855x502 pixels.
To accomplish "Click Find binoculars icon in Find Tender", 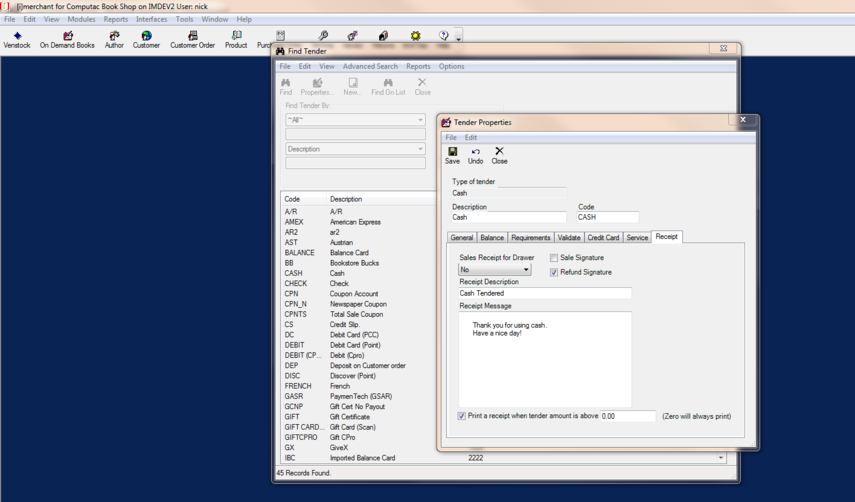I will tap(286, 87).
